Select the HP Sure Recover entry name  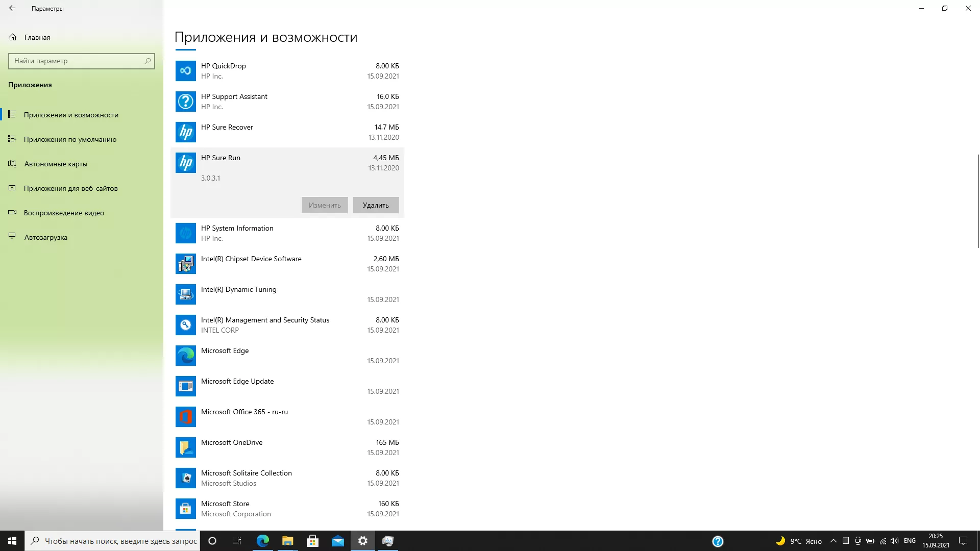[x=227, y=127]
